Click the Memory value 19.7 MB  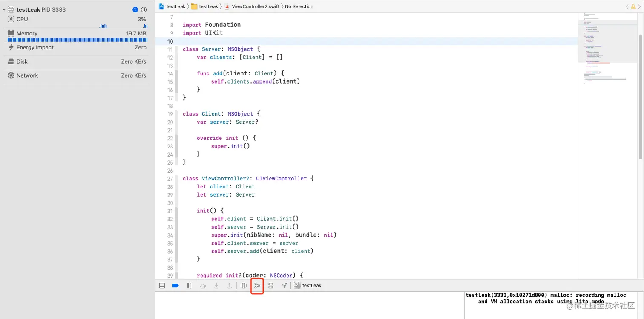coord(136,34)
